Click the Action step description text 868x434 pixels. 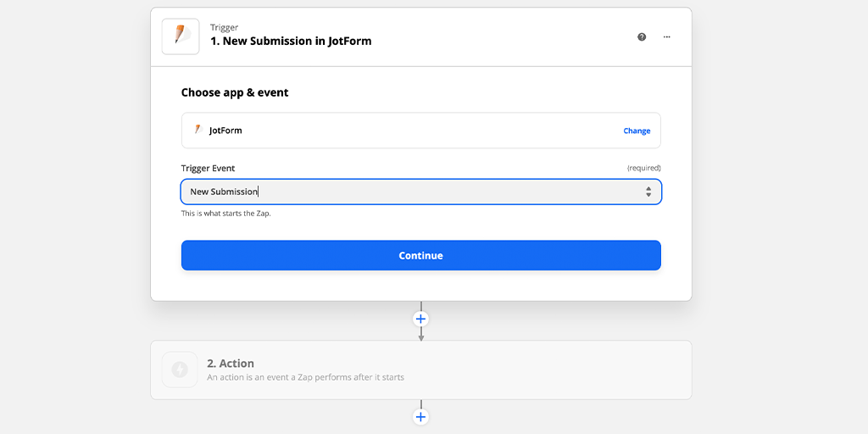[305, 378]
